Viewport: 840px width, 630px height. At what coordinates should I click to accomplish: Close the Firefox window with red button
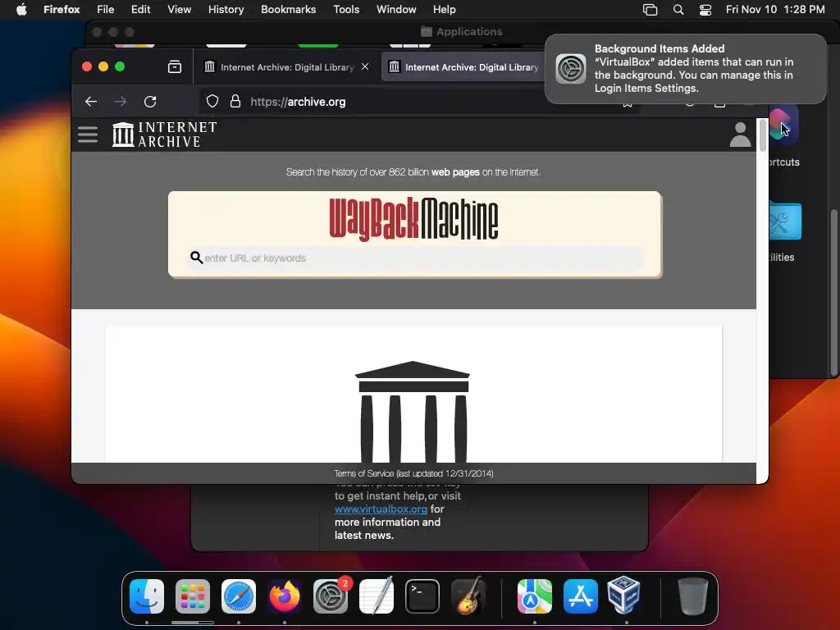point(87,66)
